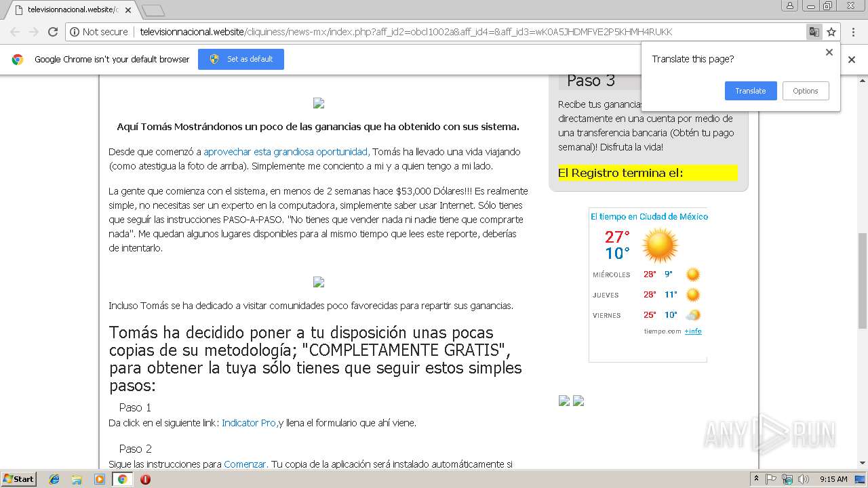
Task: Open Windows Explorer folder from taskbar
Action: 77,479
